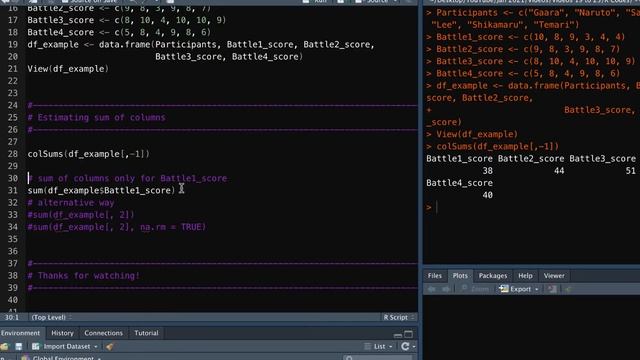The image size is (640, 360).
Task: Click the '# alternative way' comment
Action: (71, 202)
